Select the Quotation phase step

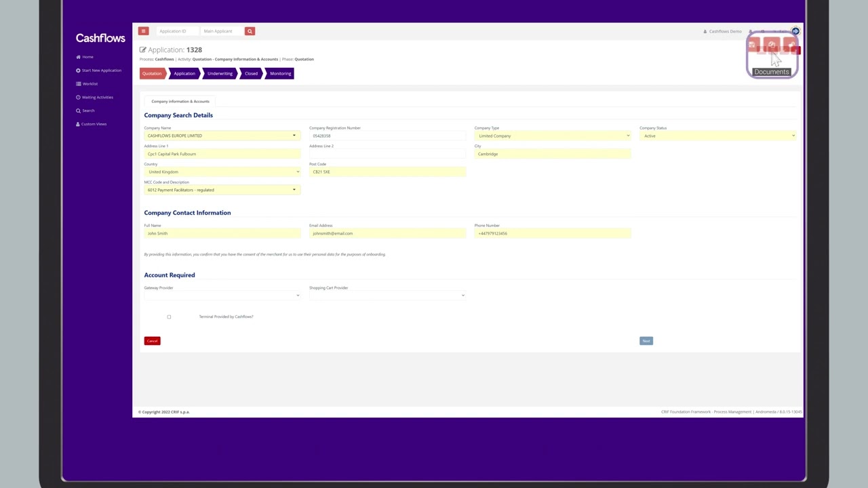[152, 74]
